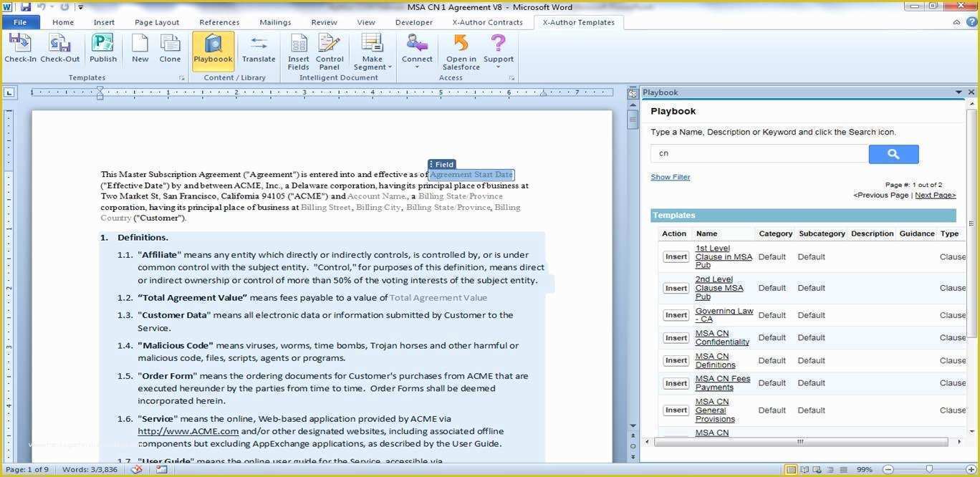Image resolution: width=980 pixels, height=477 pixels.
Task: Click Insert Fields in the ribbon
Action: (x=298, y=52)
